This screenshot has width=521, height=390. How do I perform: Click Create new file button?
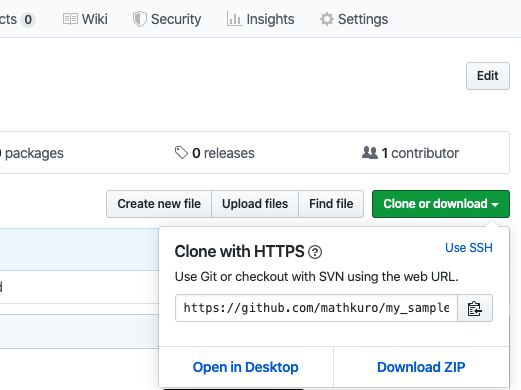coord(159,204)
